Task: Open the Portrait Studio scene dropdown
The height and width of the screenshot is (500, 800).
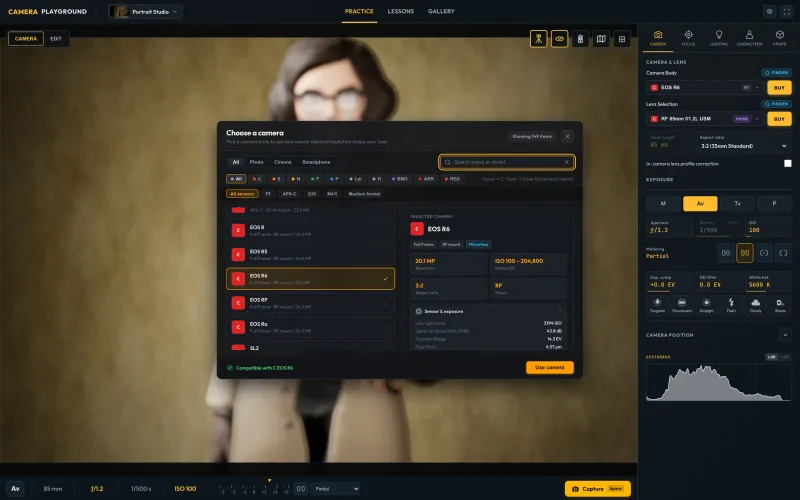Action: point(145,12)
